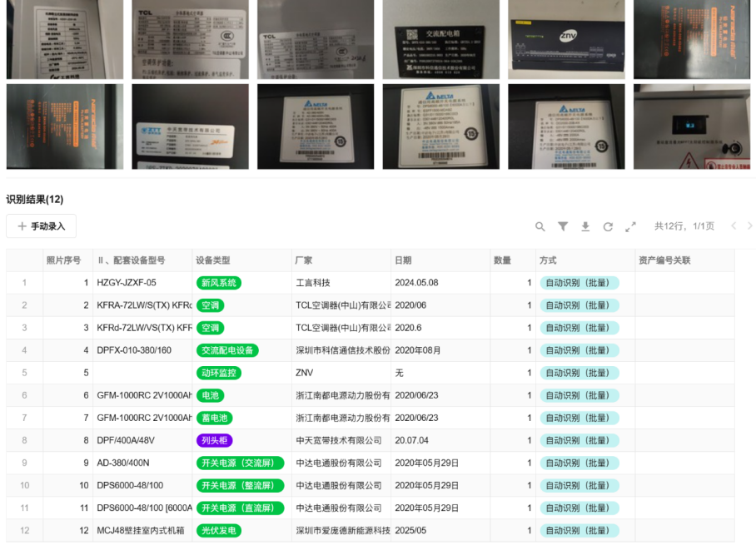Select the 光伏发电 device type tag
This screenshot has height=545, width=756.
[219, 530]
